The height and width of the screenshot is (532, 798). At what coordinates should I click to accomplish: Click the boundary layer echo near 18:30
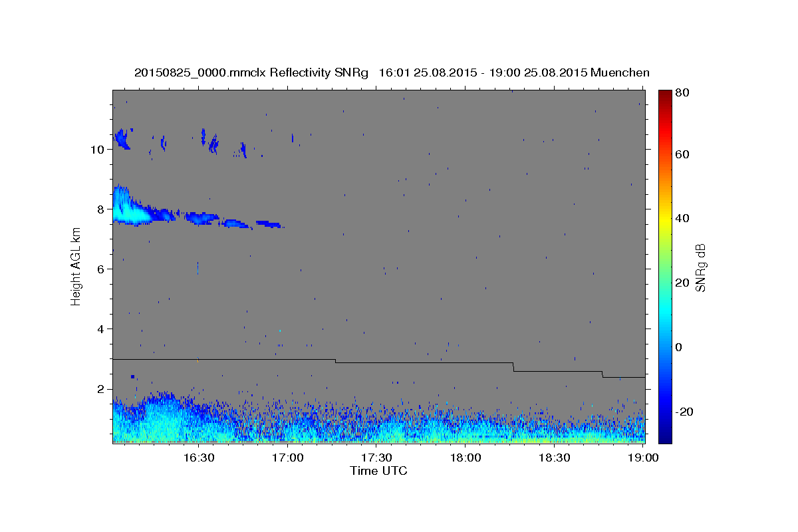click(x=555, y=432)
